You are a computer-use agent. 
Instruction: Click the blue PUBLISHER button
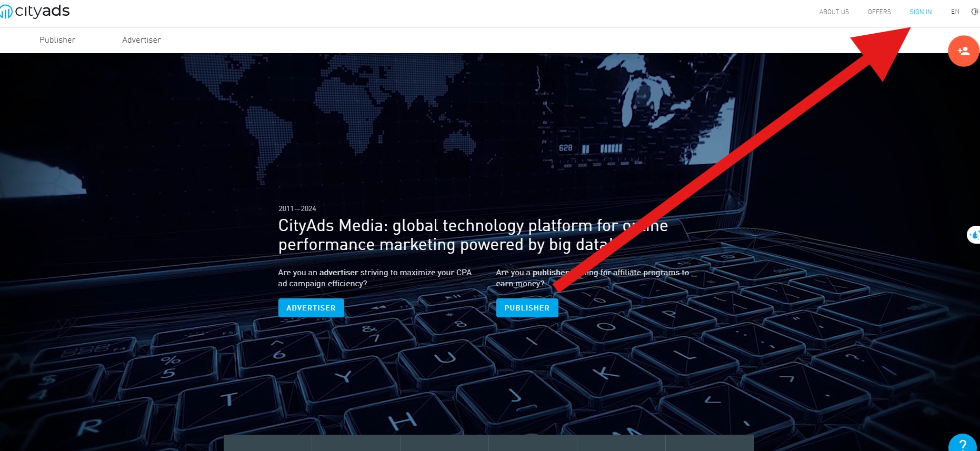(x=527, y=308)
